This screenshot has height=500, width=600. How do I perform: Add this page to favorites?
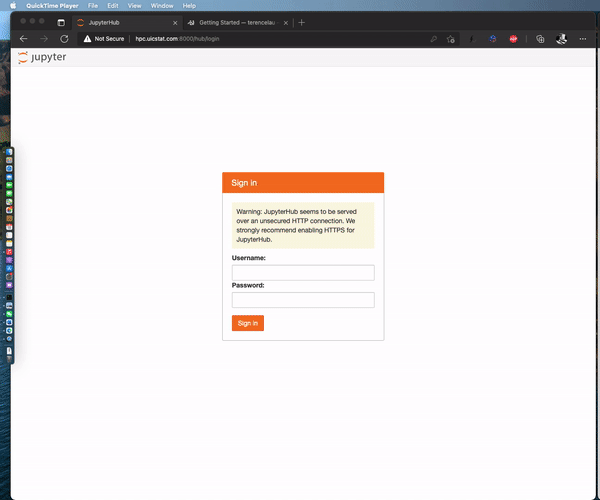tap(451, 39)
